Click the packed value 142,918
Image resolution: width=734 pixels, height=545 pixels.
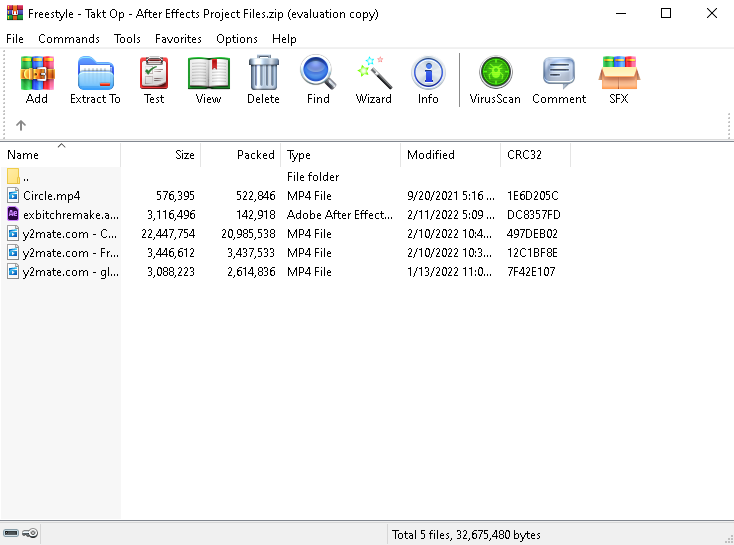(256, 215)
